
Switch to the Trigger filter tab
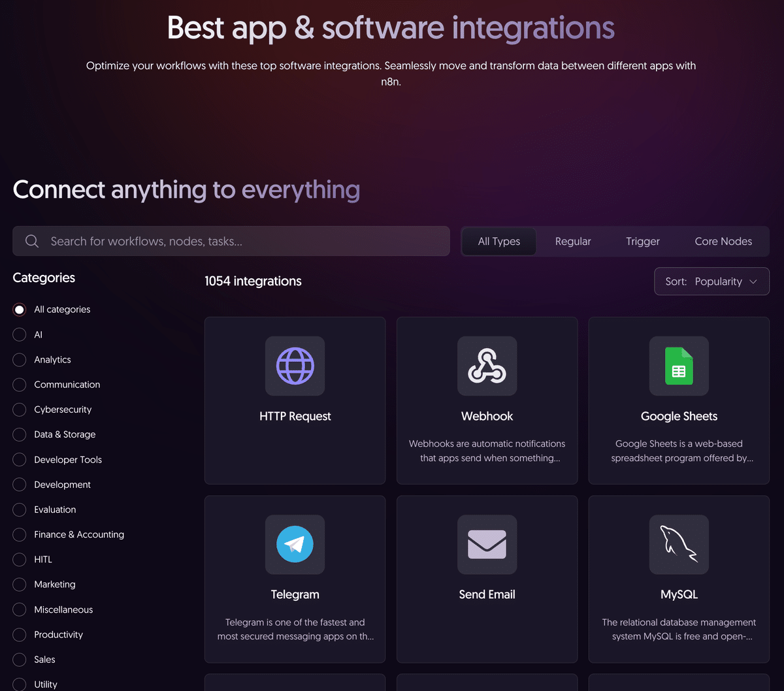(642, 241)
